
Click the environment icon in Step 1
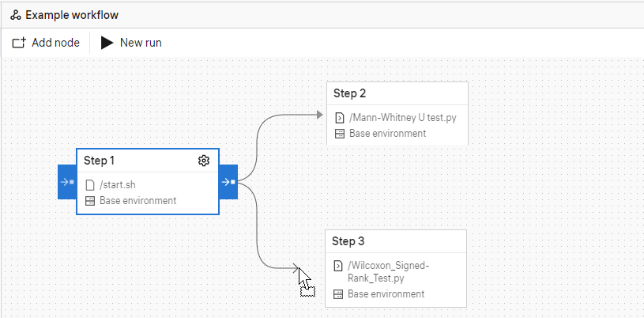(x=90, y=201)
